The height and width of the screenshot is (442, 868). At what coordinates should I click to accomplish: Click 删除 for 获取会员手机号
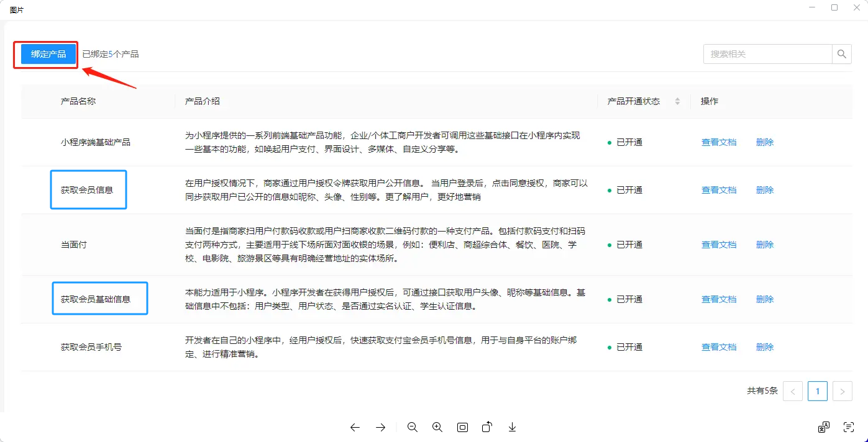click(x=764, y=347)
